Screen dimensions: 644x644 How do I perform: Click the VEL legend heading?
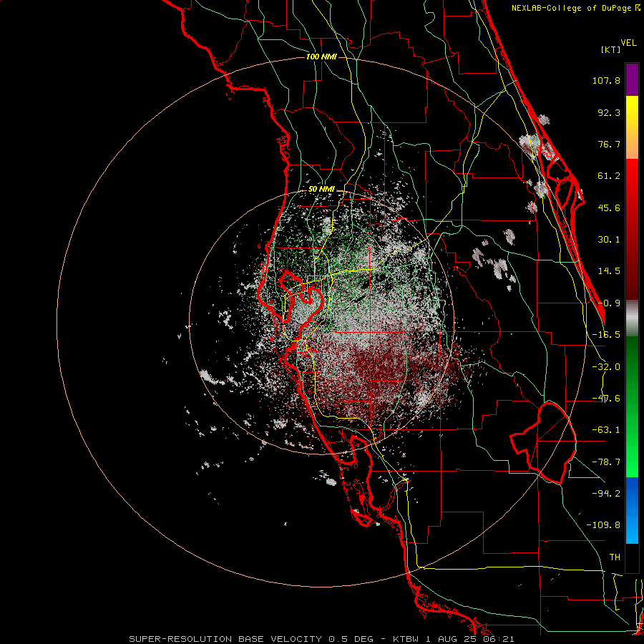tap(629, 43)
